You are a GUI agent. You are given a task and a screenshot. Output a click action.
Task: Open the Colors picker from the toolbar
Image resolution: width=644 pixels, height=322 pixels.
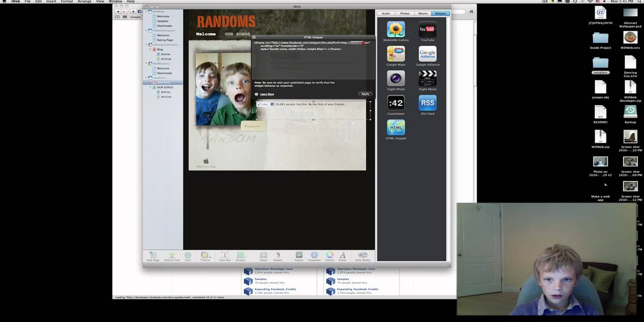pyautogui.click(x=330, y=256)
